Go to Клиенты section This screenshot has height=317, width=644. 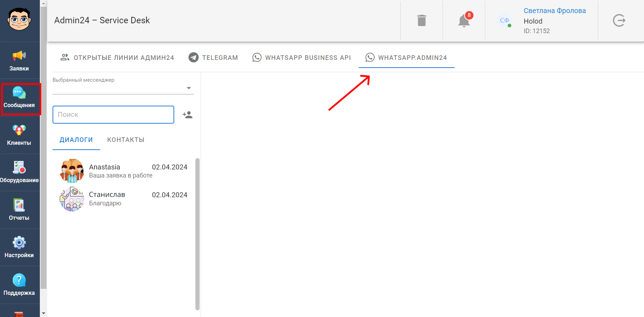tap(19, 135)
